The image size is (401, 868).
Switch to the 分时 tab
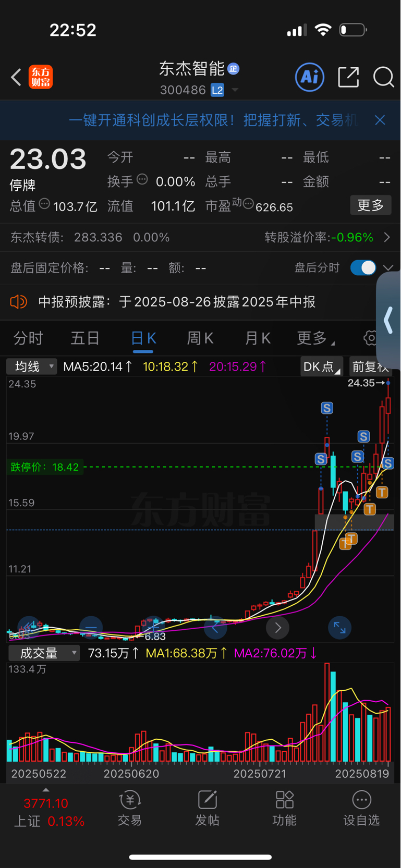tap(28, 338)
